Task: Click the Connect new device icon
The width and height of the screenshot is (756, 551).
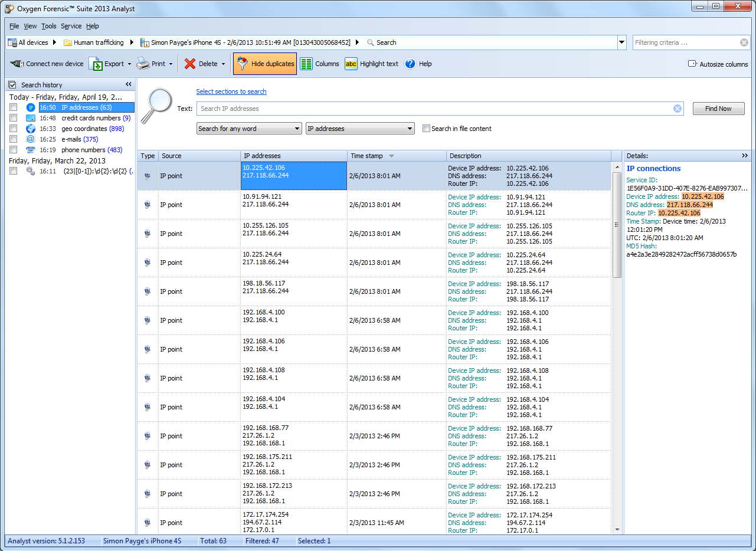Action: pos(17,64)
